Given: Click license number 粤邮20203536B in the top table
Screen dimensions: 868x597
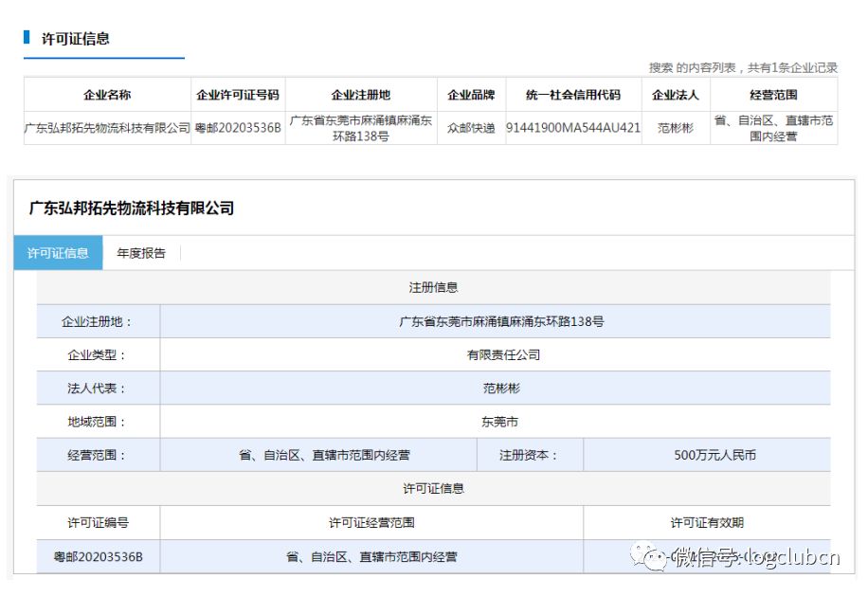Looking at the screenshot, I should coord(238,128).
